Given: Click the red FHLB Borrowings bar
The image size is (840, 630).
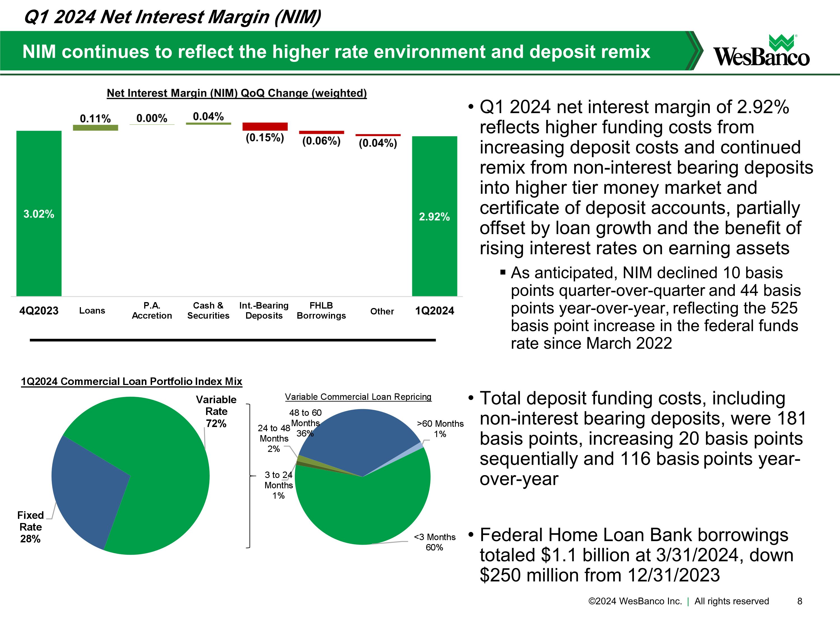Looking at the screenshot, I should 321,132.
